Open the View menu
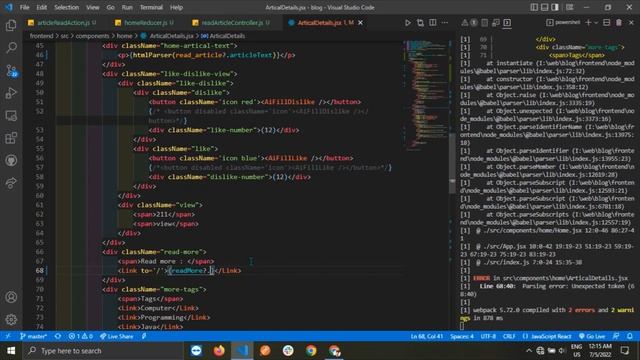 pos(93,7)
